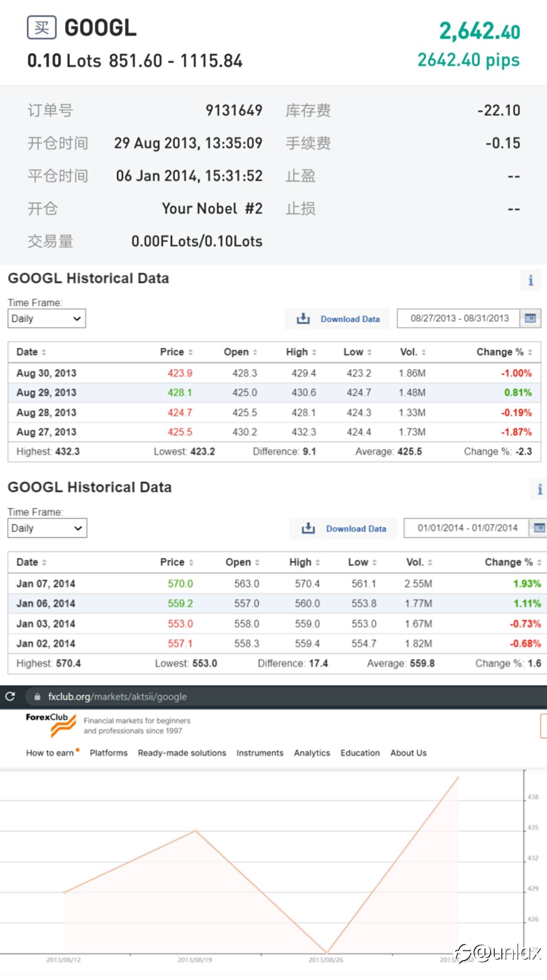Viewport: 547px width, 980px height.
Task: Click the fxclub.org address bar URL
Action: pos(117,697)
